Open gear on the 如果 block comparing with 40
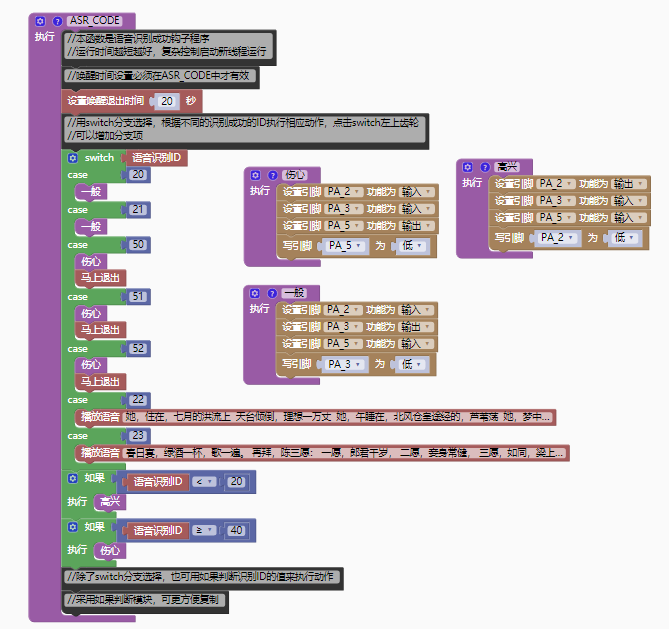 click(73, 527)
